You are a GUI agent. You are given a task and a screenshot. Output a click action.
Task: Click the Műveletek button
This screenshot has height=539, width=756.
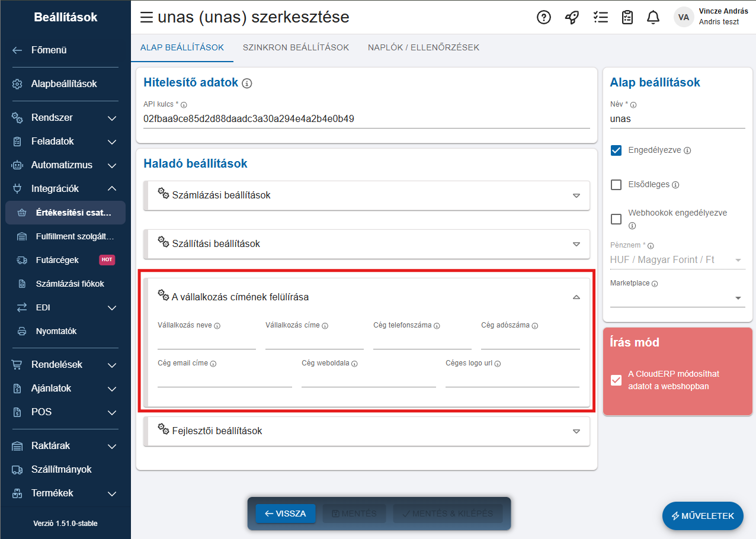tap(702, 516)
